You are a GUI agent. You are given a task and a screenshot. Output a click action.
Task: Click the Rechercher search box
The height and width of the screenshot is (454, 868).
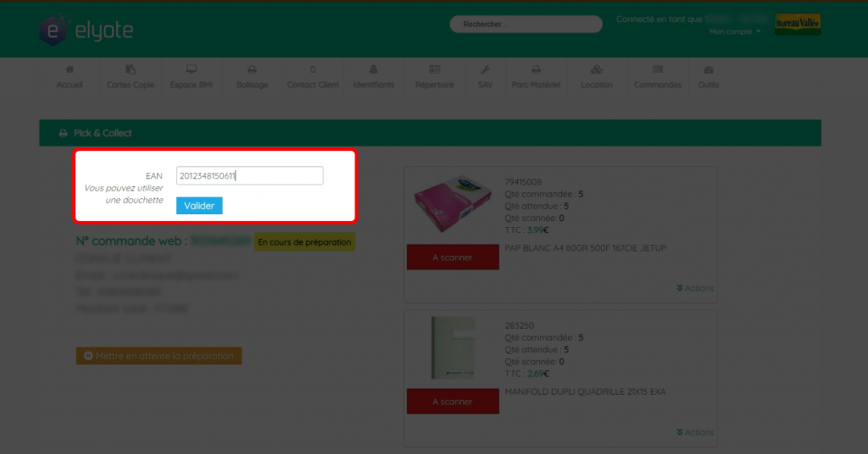tap(526, 25)
